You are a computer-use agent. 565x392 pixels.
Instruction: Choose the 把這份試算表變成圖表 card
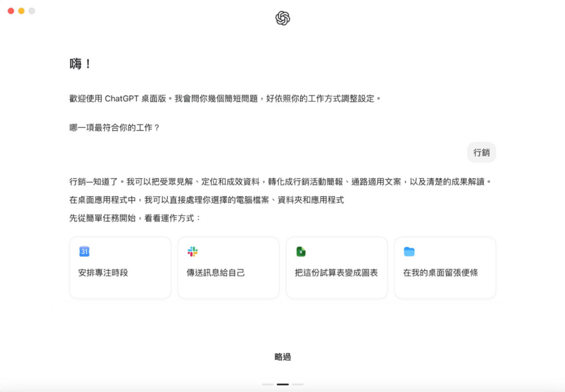[337, 267]
